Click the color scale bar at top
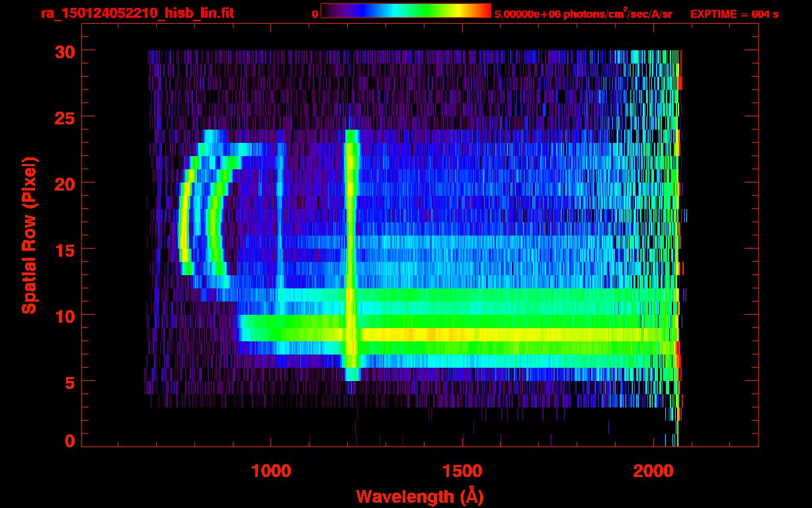Viewport: 812px width, 508px height. click(406, 11)
